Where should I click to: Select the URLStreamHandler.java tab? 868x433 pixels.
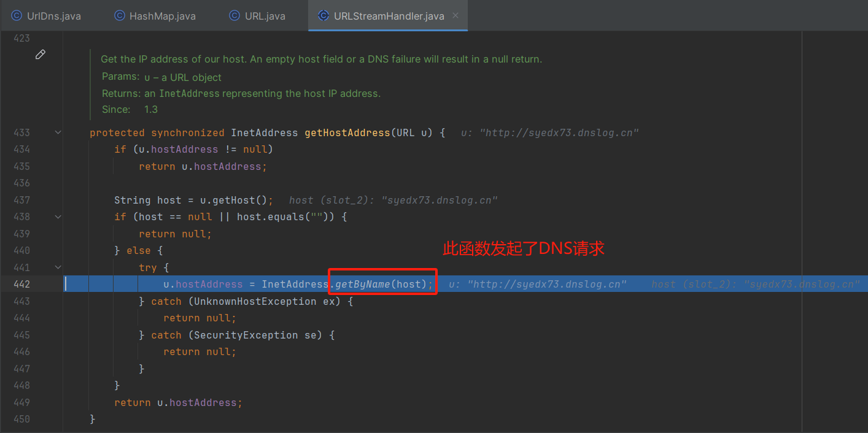[388, 16]
